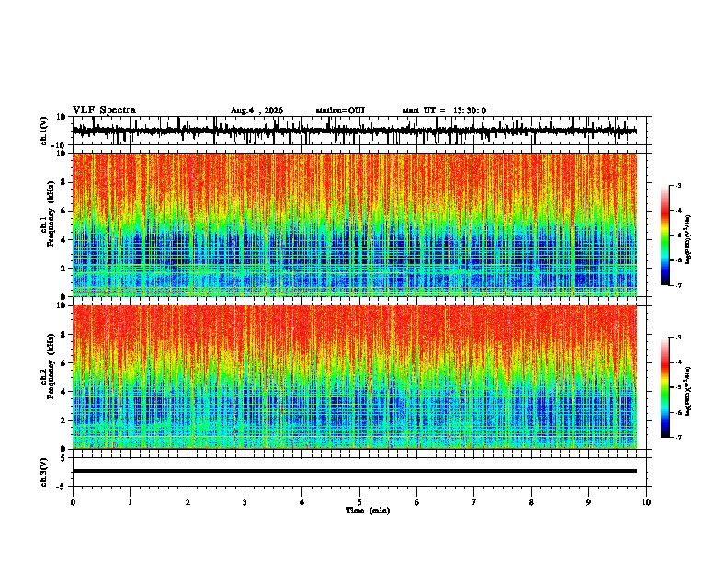Click the "-3" label on ch.2 colorbar

pyautogui.click(x=678, y=338)
